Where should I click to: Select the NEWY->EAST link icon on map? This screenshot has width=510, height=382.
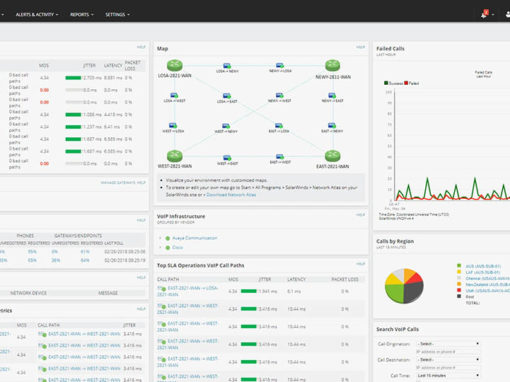pyautogui.click(x=332, y=96)
